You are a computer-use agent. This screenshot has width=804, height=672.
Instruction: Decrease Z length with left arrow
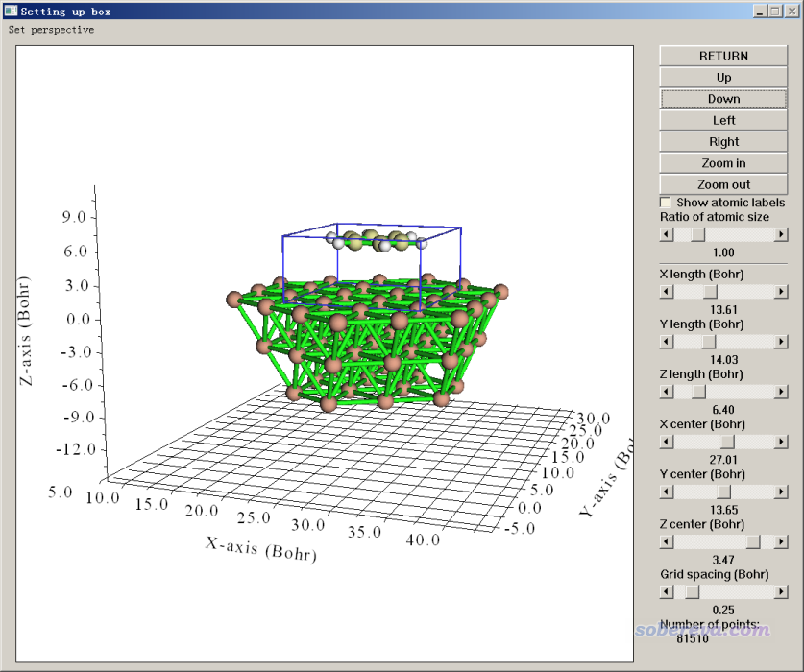667,392
